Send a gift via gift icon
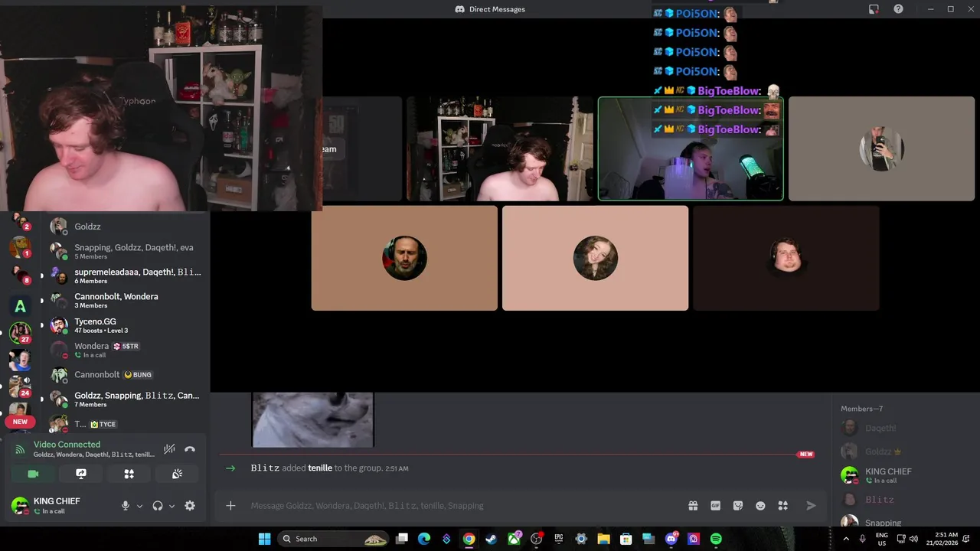 [x=693, y=505]
